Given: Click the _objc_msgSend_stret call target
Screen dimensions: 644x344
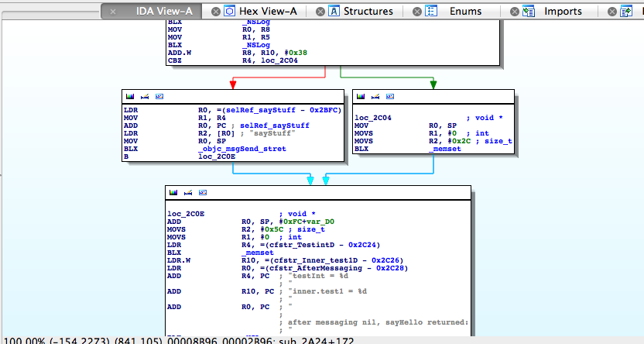Looking at the screenshot, I should [x=242, y=149].
